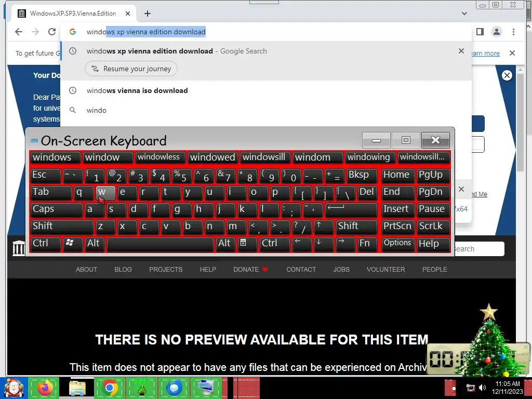Click the Santa start button

14,388
